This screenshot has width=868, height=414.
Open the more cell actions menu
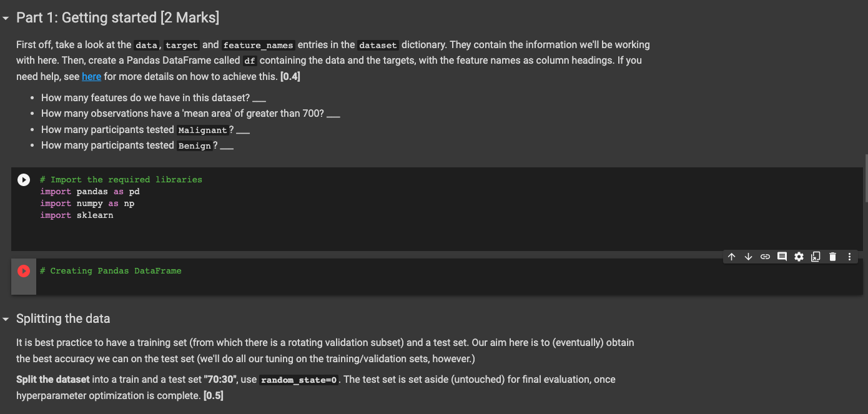[x=849, y=256]
